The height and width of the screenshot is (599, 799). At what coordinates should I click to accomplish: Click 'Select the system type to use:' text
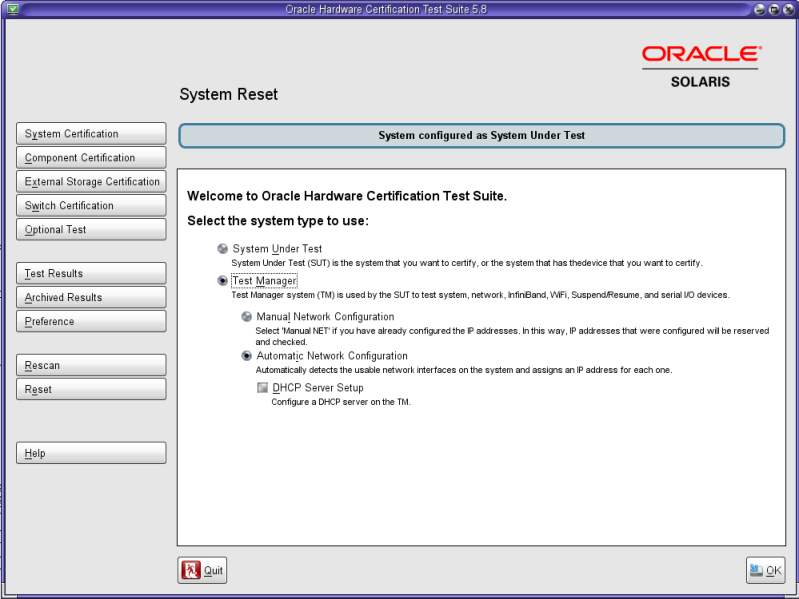pos(278,221)
